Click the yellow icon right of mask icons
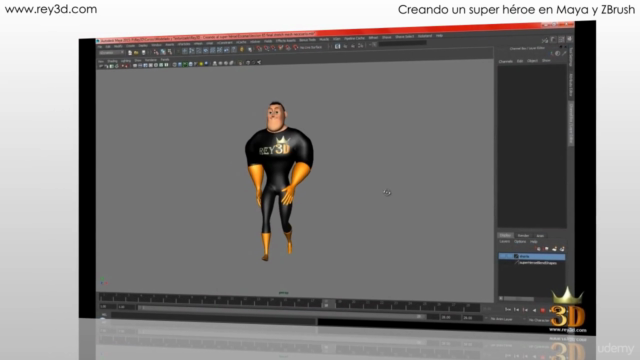This screenshot has height=360, width=640. click(x=242, y=49)
